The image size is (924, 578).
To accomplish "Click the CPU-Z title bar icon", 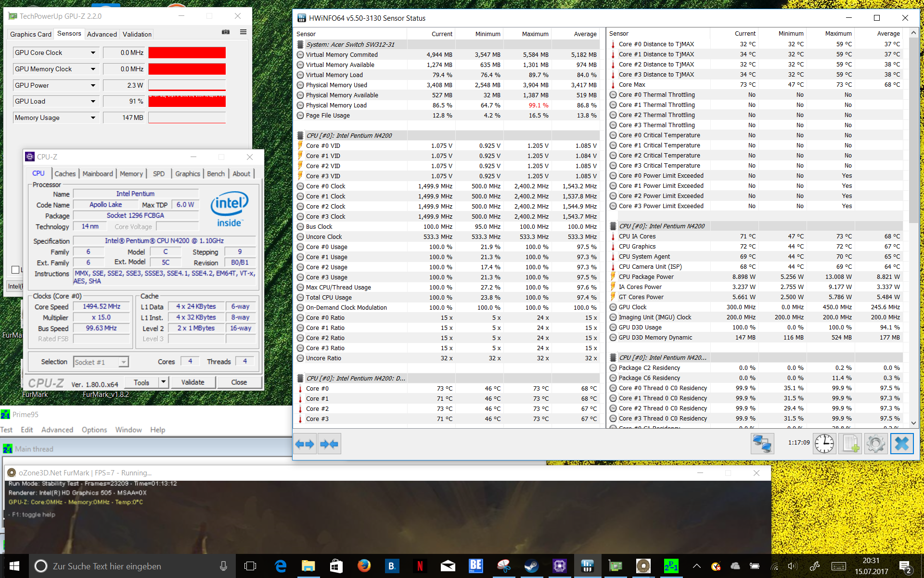I will pyautogui.click(x=30, y=157).
